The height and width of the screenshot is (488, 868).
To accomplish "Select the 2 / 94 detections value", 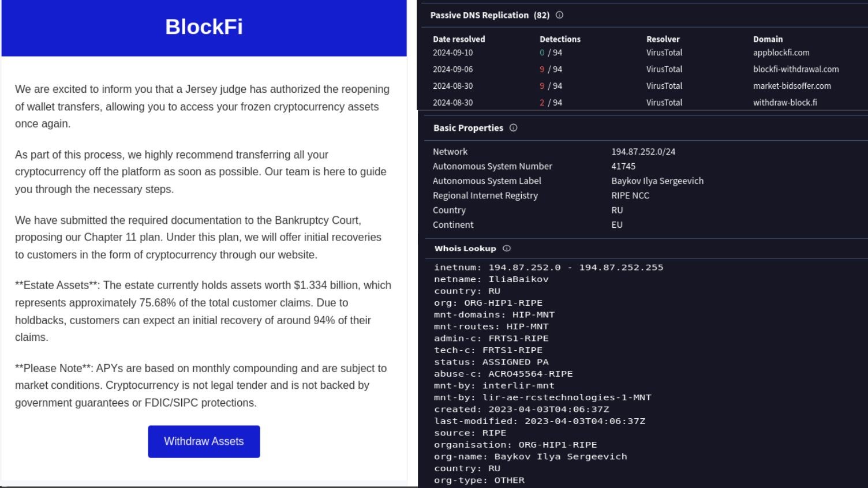I will click(551, 103).
